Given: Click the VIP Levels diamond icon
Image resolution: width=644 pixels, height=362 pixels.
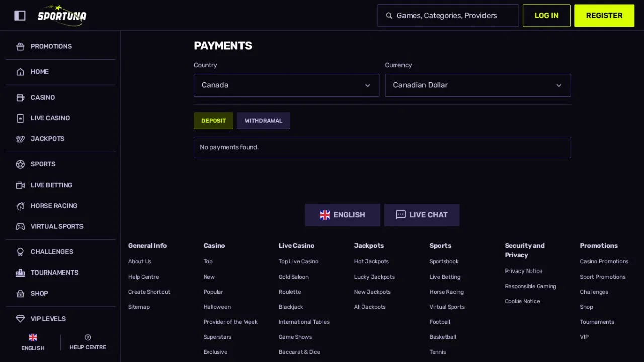Looking at the screenshot, I should point(20,319).
